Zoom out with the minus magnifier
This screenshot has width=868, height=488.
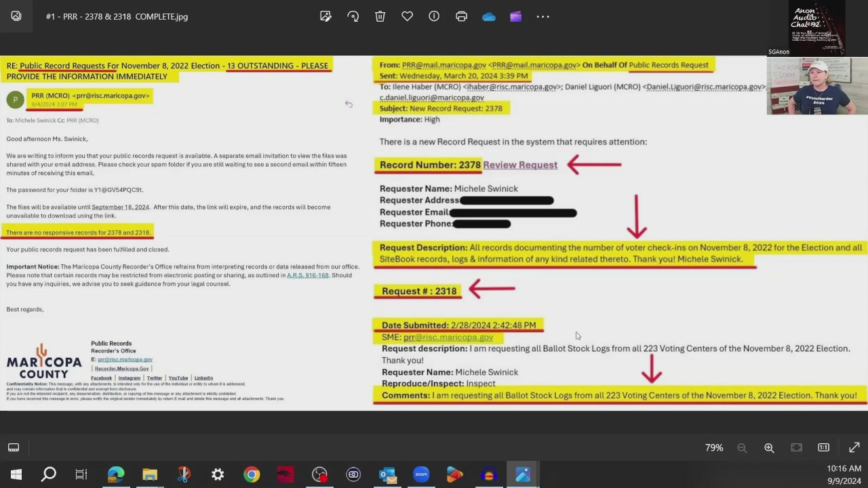tap(742, 447)
